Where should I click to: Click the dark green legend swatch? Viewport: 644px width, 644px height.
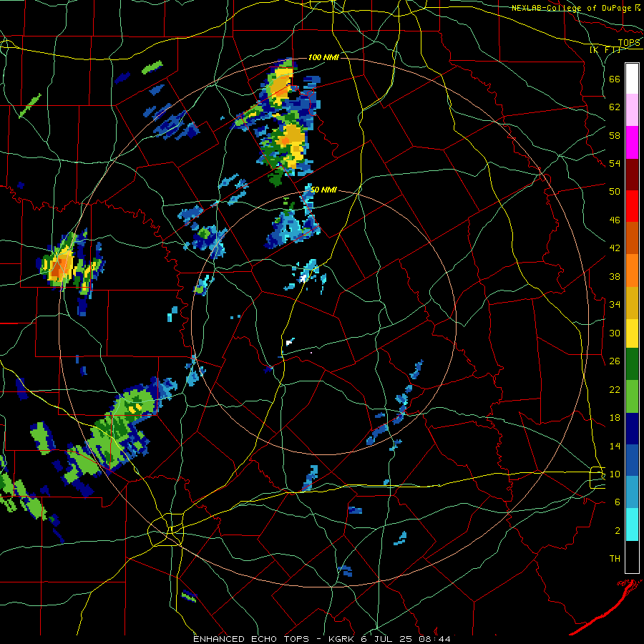[x=632, y=364]
